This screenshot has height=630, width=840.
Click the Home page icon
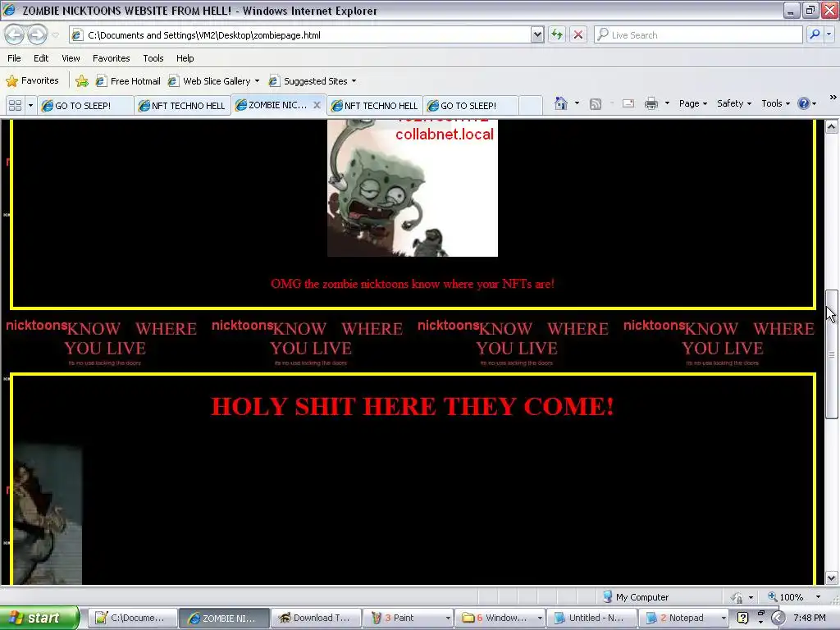[561, 103]
